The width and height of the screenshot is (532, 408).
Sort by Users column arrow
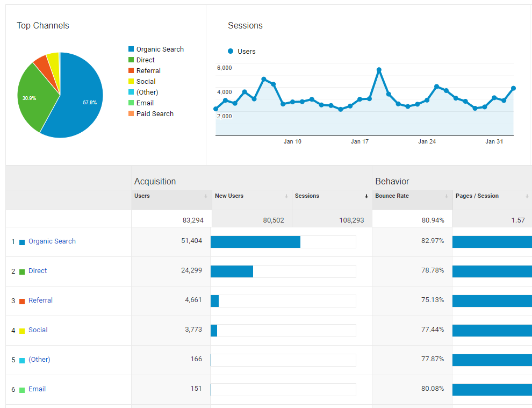(206, 197)
